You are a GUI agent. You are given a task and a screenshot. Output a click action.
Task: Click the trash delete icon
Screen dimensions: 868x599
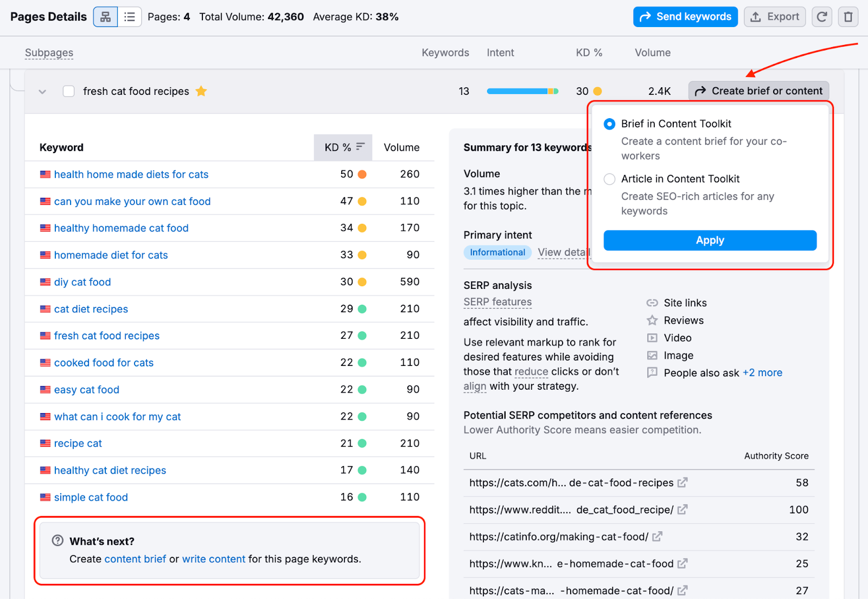848,17
